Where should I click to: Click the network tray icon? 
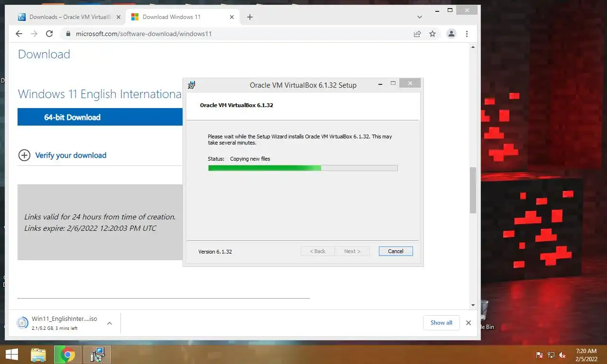point(551,355)
